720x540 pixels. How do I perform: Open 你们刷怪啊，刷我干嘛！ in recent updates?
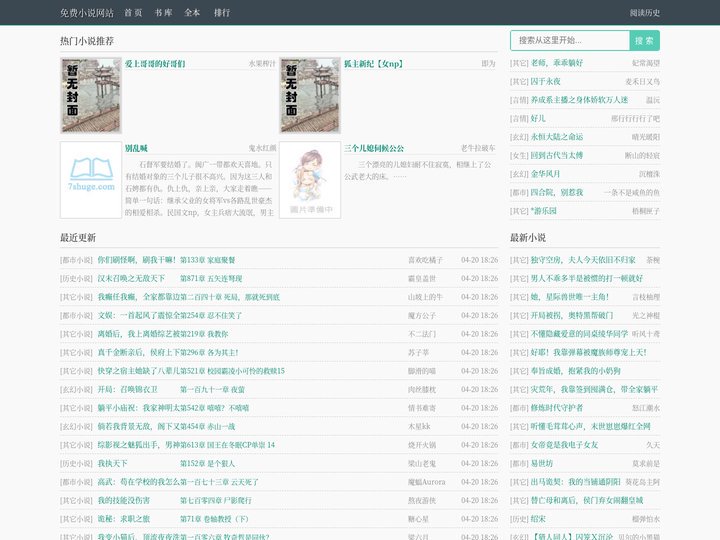click(x=137, y=260)
